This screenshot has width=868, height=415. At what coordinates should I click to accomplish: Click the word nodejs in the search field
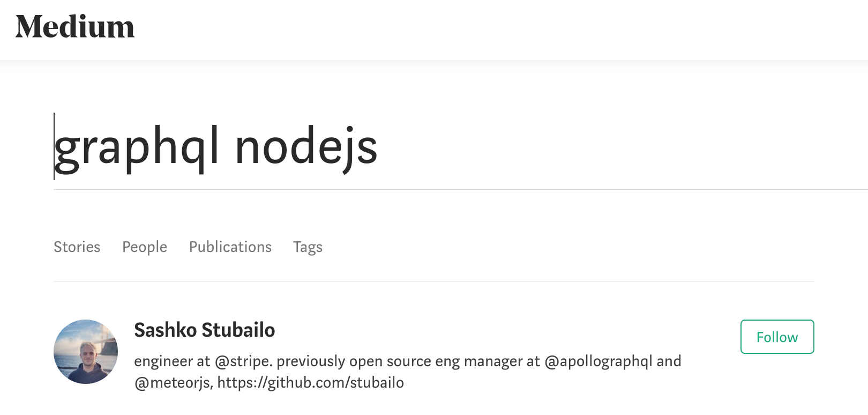(x=306, y=147)
